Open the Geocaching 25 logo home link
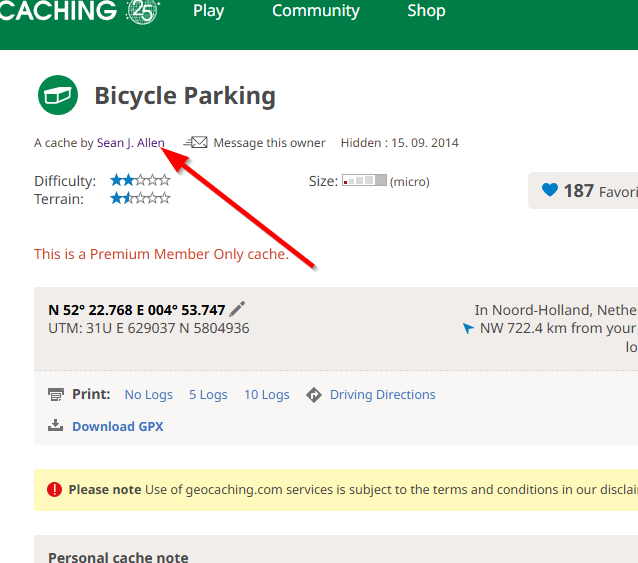The width and height of the screenshot is (638, 563). pyautogui.click(x=79, y=11)
